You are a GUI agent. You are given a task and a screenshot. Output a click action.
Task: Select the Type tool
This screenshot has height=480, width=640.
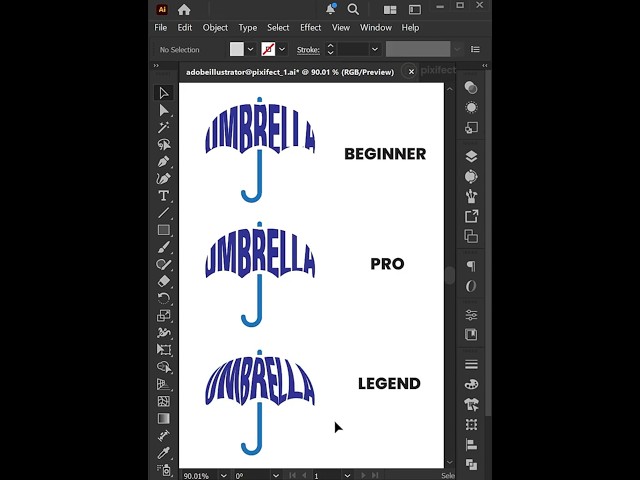coord(164,196)
